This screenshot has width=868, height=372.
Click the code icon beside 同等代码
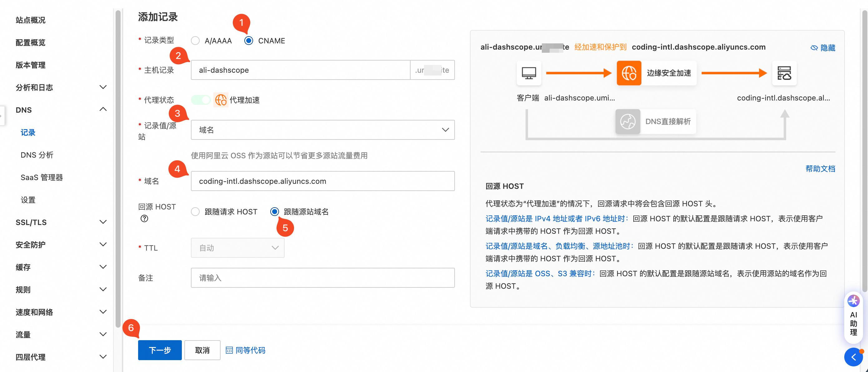point(229,350)
